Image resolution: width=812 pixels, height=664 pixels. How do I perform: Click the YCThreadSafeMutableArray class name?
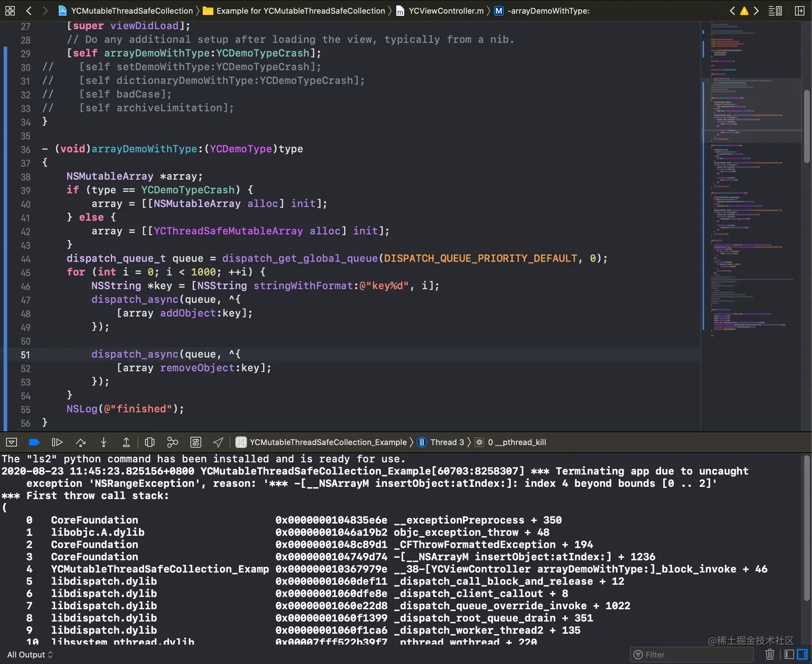click(228, 231)
